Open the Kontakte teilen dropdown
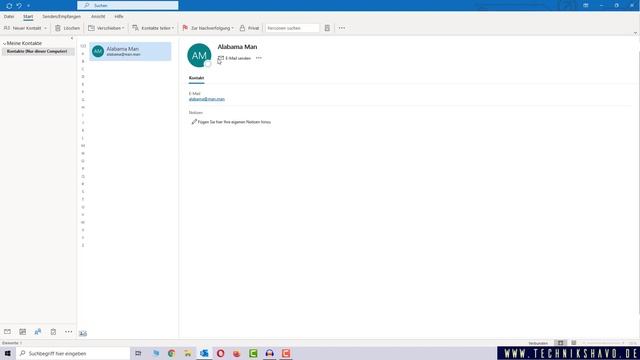The height and width of the screenshot is (360, 640). 153,28
